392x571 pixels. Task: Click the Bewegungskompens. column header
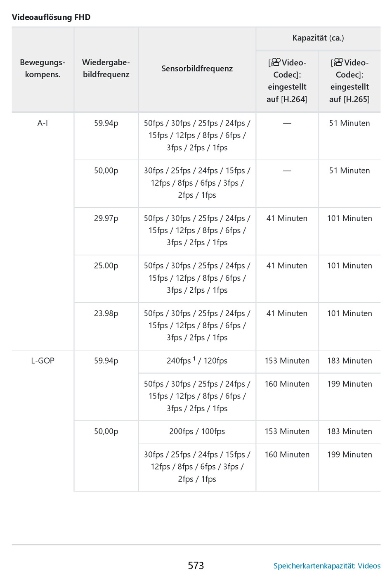[43, 69]
